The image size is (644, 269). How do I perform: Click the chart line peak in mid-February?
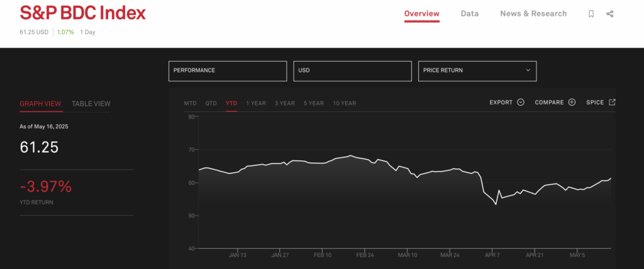click(350, 155)
